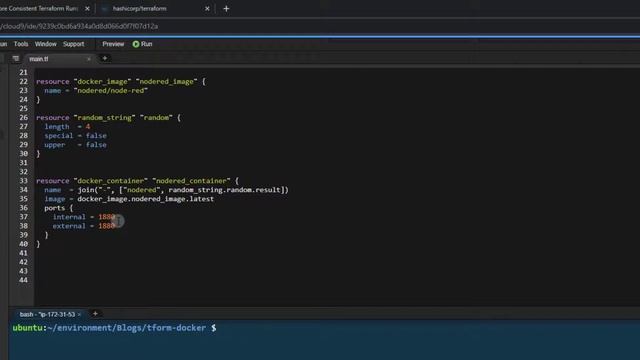
Task: Click the "nodered_container" resource name
Action: click(191, 181)
